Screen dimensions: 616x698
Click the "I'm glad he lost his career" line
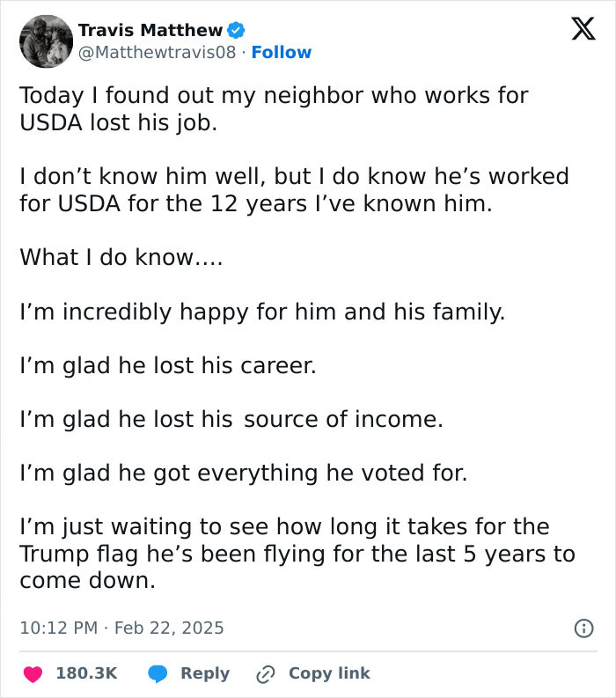coord(167,365)
